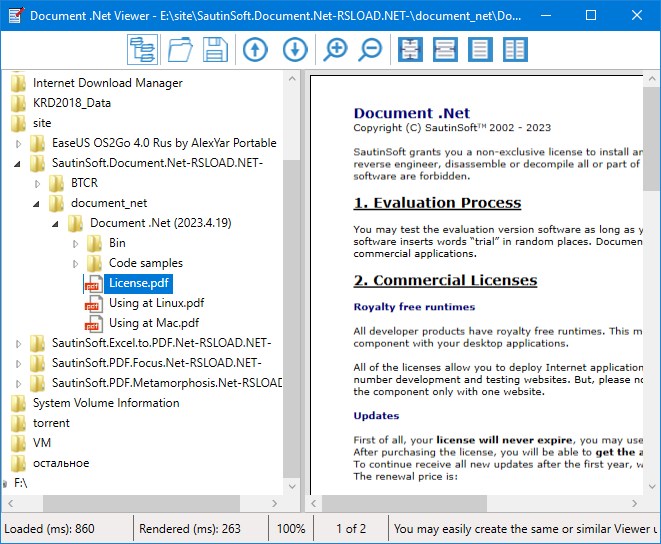Click the '1 of 2' page indicator

(351, 528)
